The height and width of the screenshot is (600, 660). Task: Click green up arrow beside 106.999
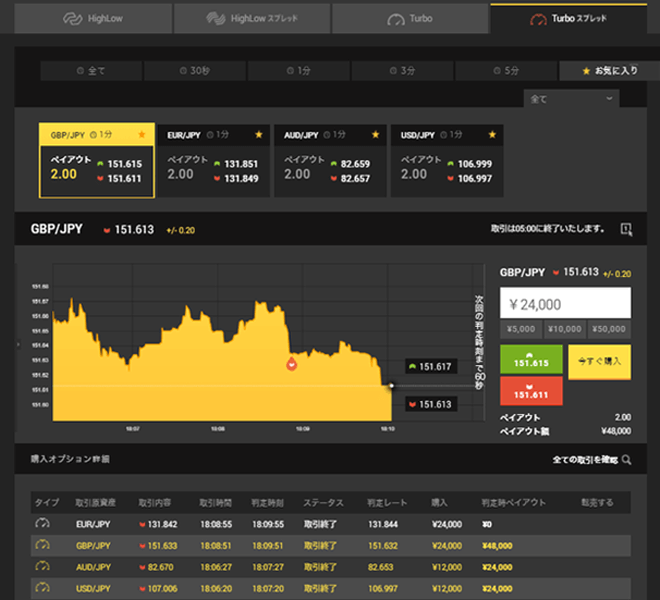tap(450, 164)
